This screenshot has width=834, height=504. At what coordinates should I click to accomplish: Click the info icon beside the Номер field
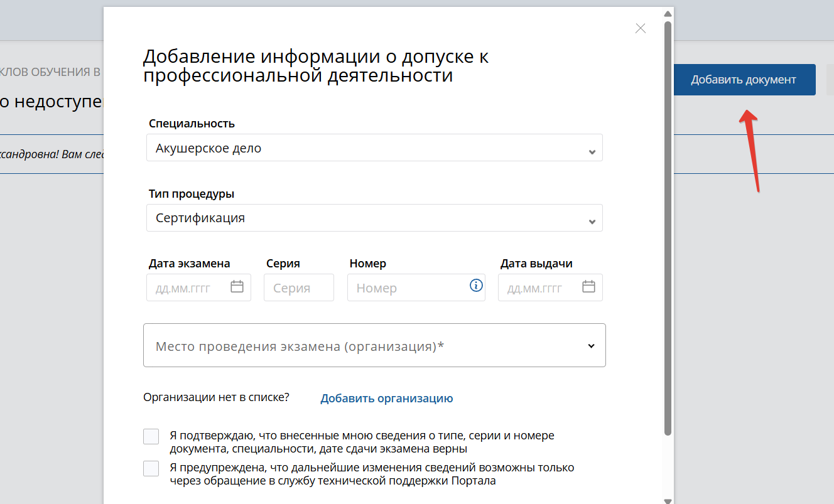(x=476, y=287)
